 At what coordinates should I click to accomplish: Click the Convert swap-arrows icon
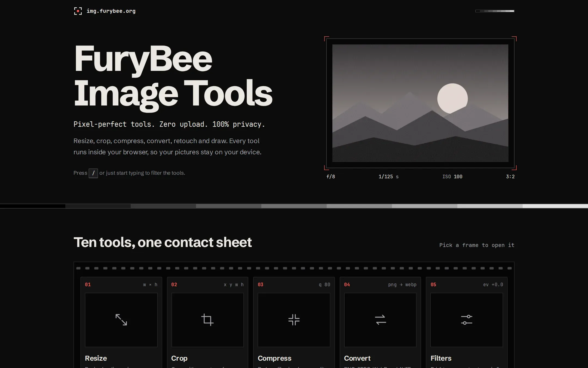tap(380, 320)
